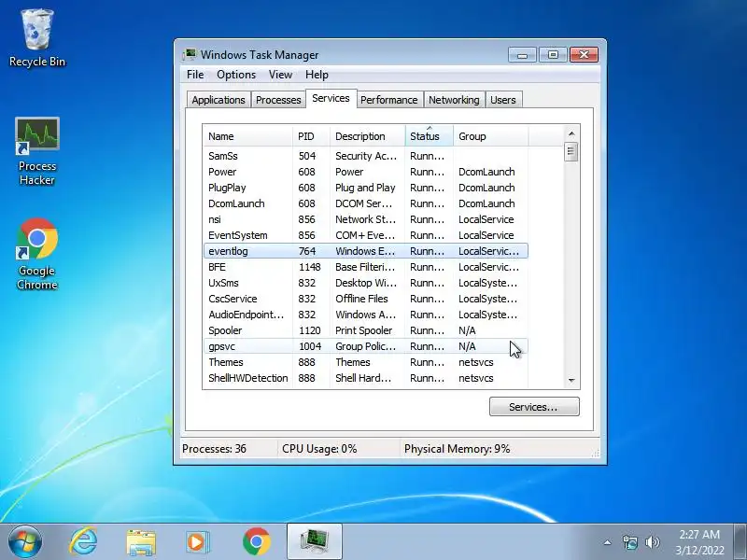
Task: Select the Process Hacker desktop shortcut
Action: coord(37,151)
